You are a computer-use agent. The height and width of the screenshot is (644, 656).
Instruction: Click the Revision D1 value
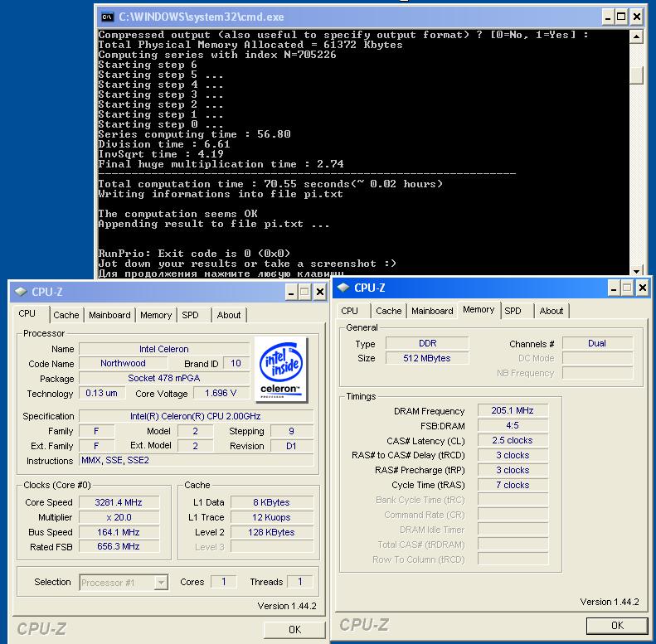(292, 446)
